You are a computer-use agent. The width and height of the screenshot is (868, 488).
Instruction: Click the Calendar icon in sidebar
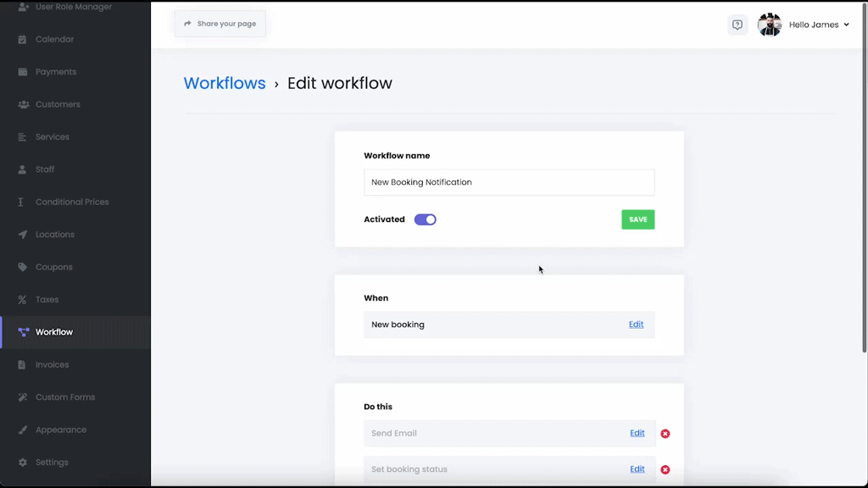point(23,40)
